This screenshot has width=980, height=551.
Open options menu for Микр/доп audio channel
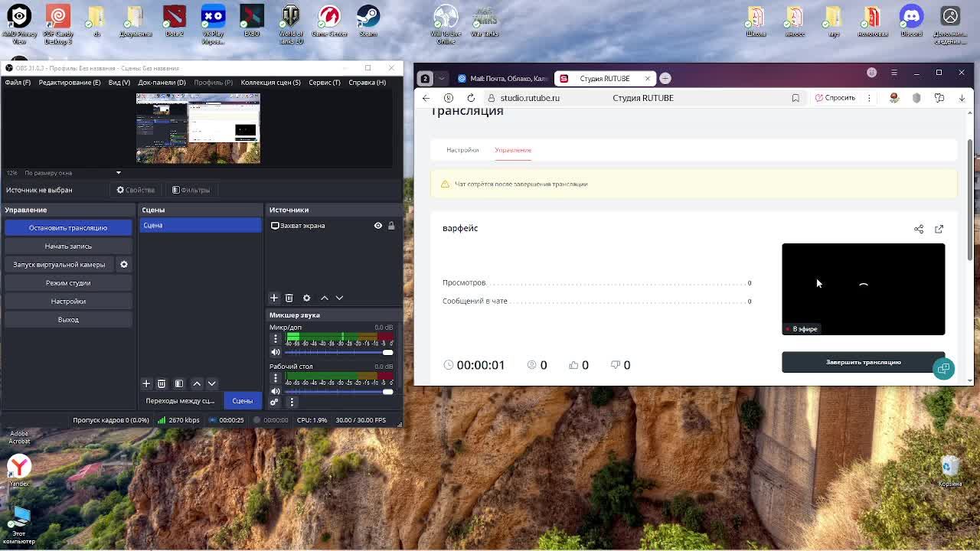(x=276, y=338)
